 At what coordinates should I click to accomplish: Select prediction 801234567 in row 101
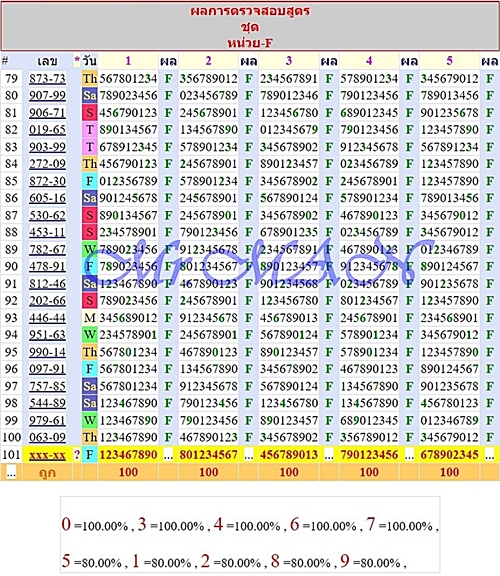pos(208,455)
